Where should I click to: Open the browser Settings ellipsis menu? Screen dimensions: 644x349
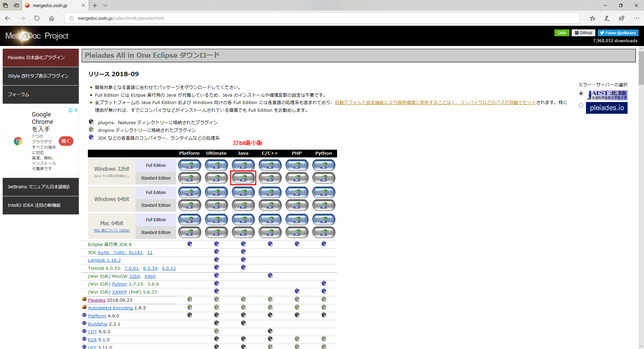pos(636,18)
